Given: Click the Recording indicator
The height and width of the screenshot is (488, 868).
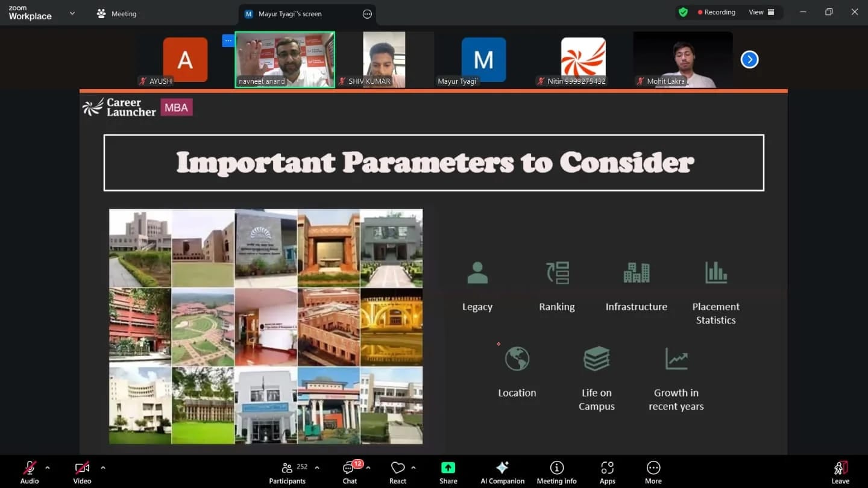Looking at the screenshot, I should (x=716, y=12).
